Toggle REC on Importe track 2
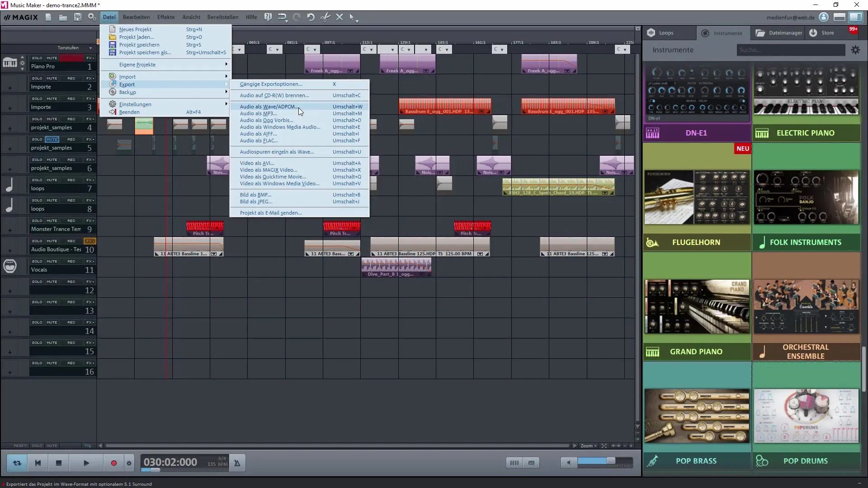Viewport: 868px width, 488px height. click(71, 78)
